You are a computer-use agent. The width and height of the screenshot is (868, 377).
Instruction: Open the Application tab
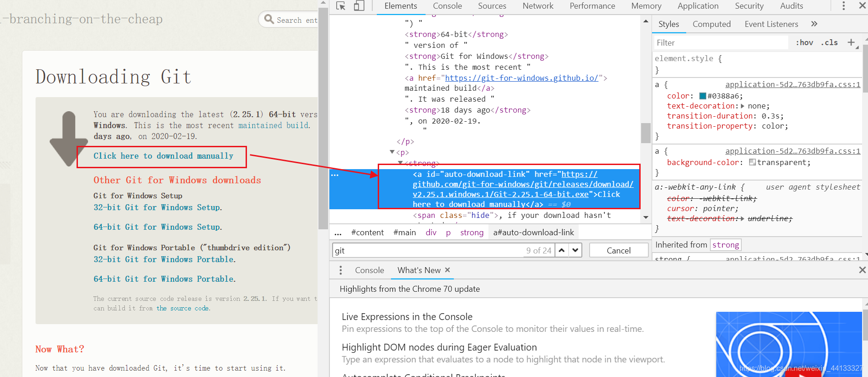[x=698, y=6]
